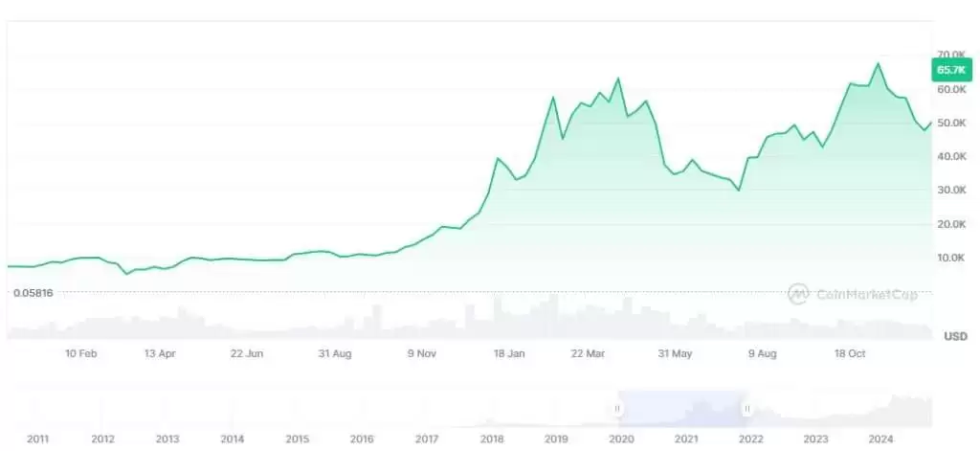Click the green 65.7K price tag
Screen dimensions: 980x451
coord(950,70)
